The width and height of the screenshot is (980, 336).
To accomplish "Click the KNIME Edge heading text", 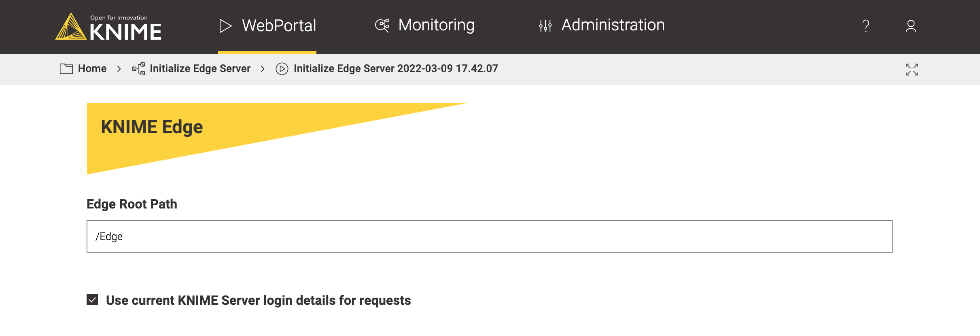I will tap(152, 127).
